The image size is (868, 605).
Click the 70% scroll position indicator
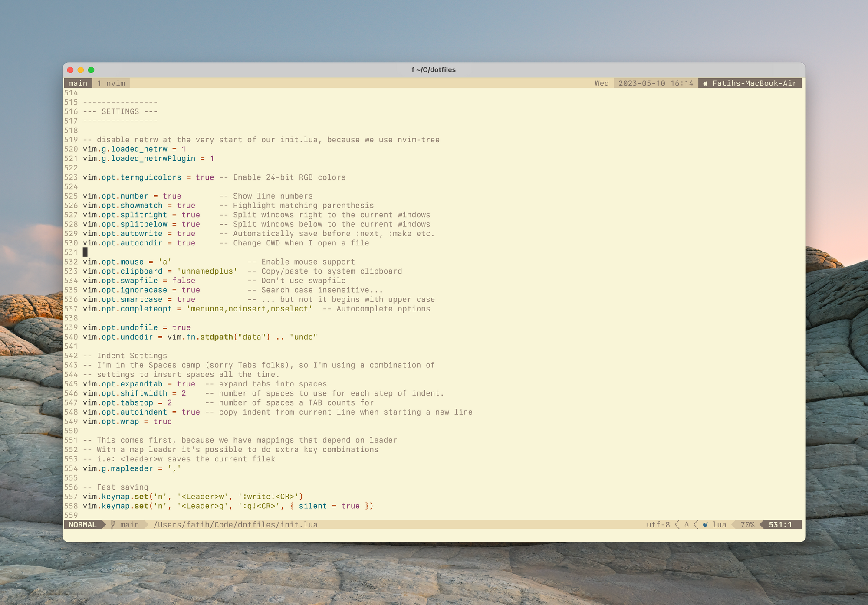click(747, 524)
